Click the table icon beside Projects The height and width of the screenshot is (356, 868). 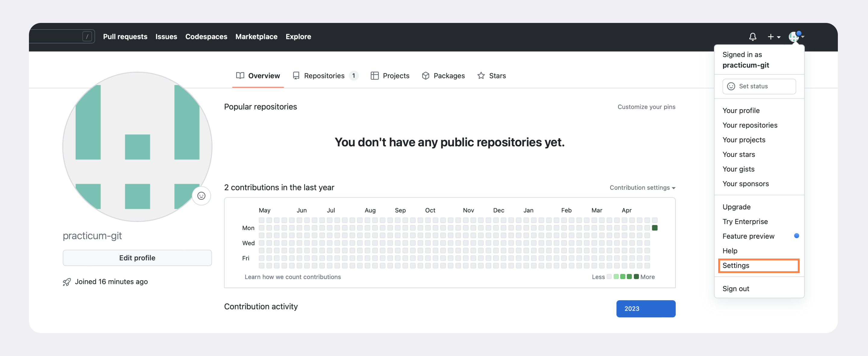click(374, 76)
